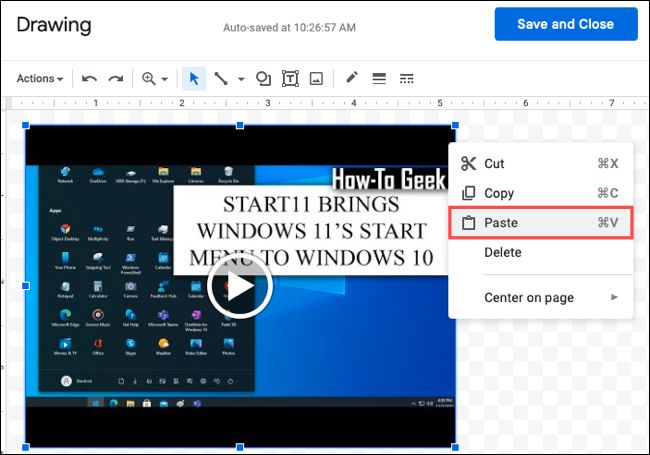The image size is (650, 455).
Task: Click the video play button overlay
Action: (x=240, y=286)
